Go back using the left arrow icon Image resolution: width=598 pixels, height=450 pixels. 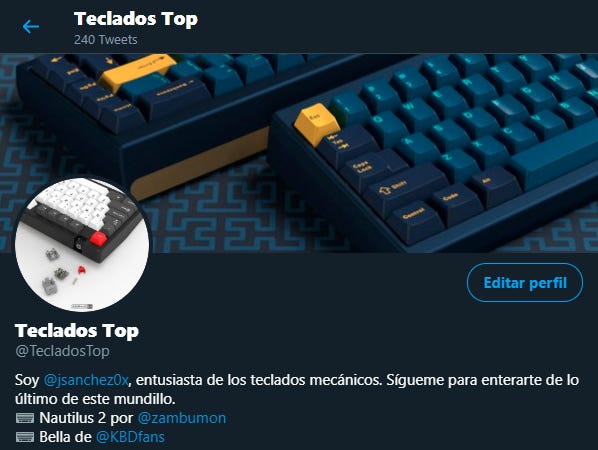[x=31, y=27]
